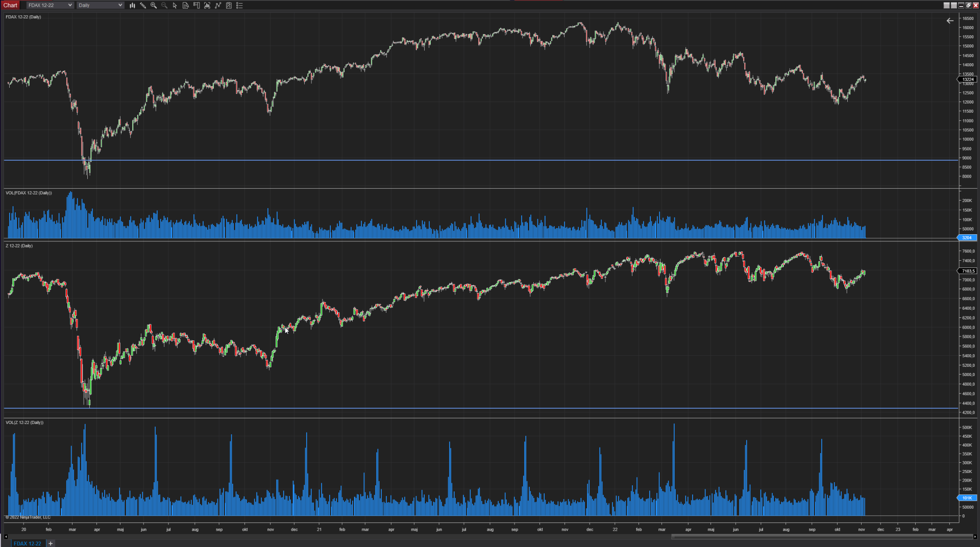Image resolution: width=980 pixels, height=547 pixels.
Task: Activate the zoom out tool
Action: (164, 5)
